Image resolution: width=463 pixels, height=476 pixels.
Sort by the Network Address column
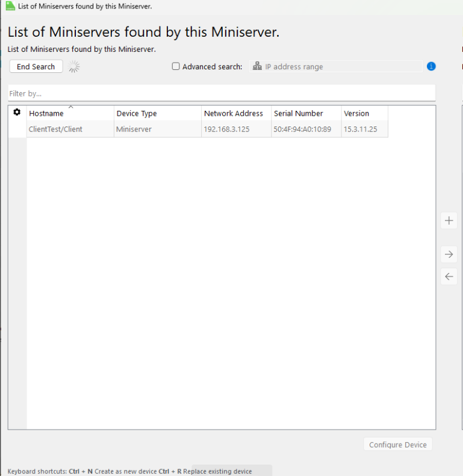pos(235,113)
